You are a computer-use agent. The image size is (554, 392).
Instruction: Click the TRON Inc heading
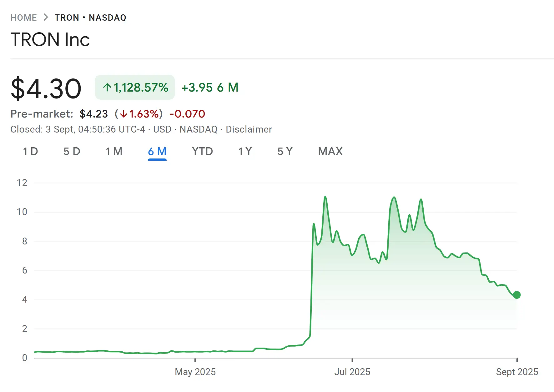pyautogui.click(x=50, y=40)
